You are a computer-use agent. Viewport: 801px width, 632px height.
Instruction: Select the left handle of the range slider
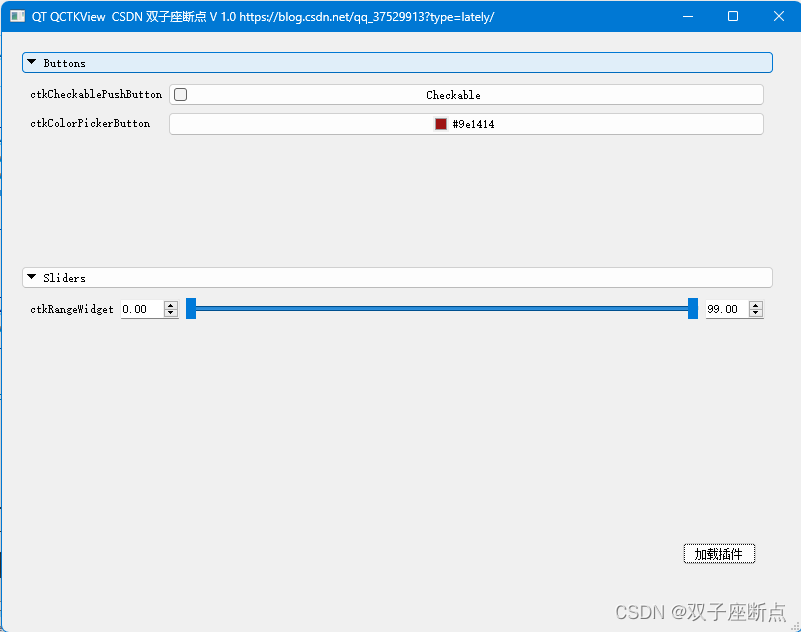pos(192,308)
